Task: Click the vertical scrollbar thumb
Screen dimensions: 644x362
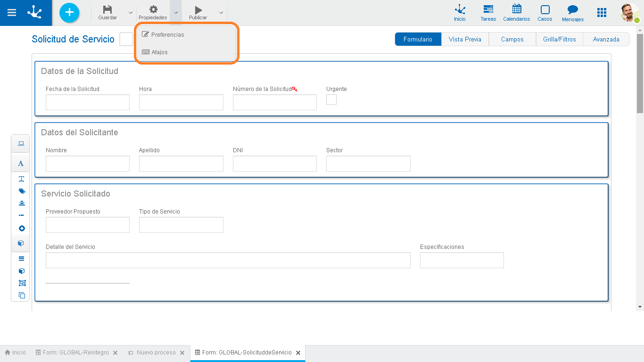Action: 640,73
